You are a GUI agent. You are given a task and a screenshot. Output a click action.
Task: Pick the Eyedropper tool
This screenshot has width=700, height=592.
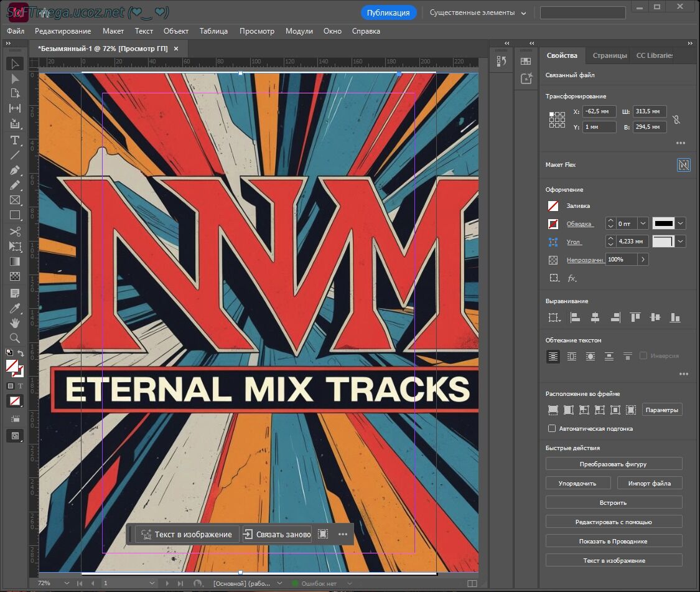click(x=15, y=308)
